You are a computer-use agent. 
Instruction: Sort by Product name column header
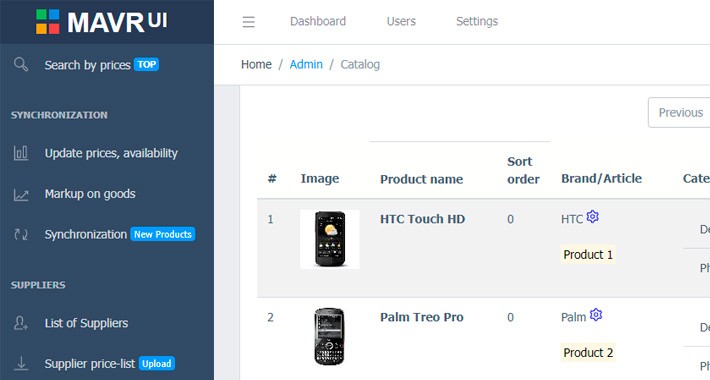tap(422, 179)
